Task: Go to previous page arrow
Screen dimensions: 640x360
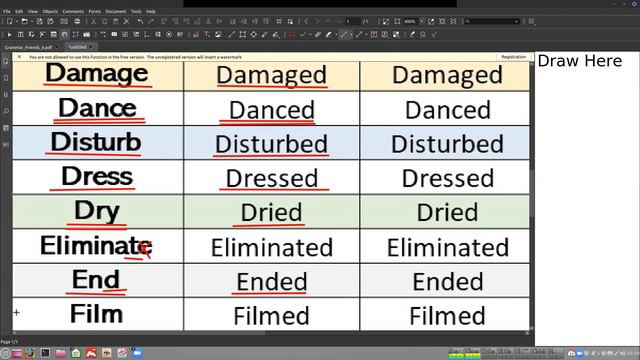Action: click(x=306, y=21)
